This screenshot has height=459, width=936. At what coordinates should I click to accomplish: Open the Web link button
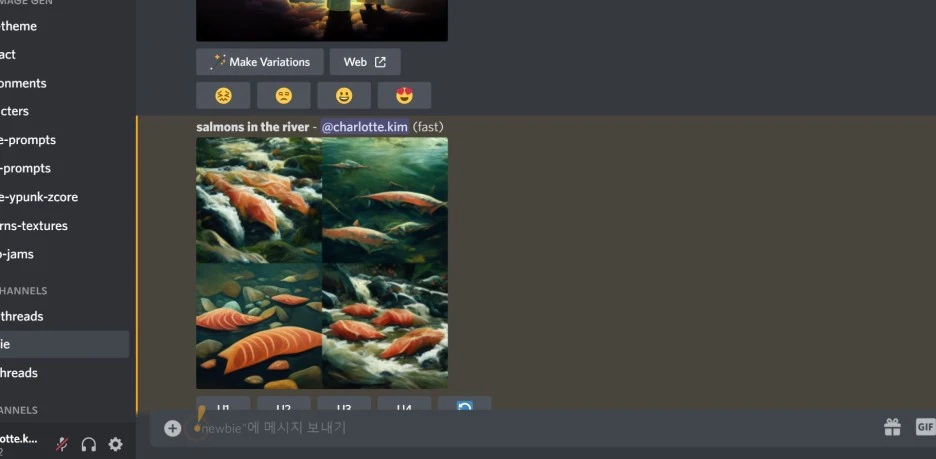pyautogui.click(x=365, y=62)
